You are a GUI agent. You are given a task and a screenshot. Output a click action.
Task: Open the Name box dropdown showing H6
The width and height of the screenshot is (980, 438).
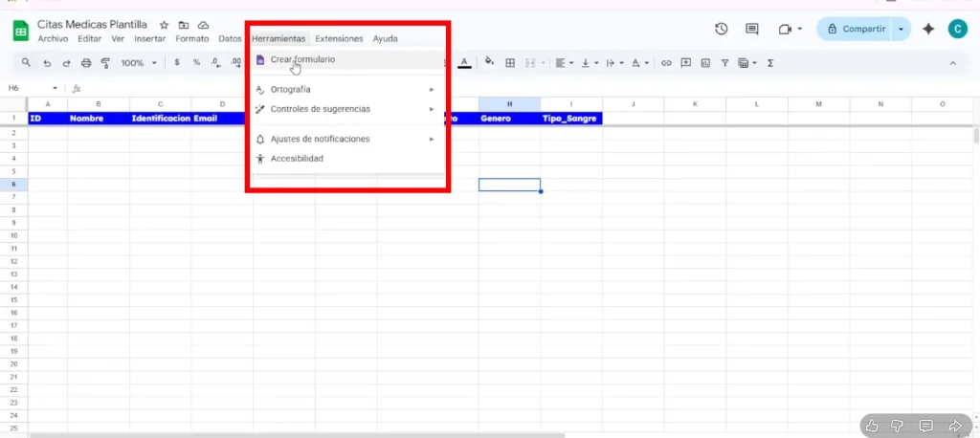pos(55,88)
